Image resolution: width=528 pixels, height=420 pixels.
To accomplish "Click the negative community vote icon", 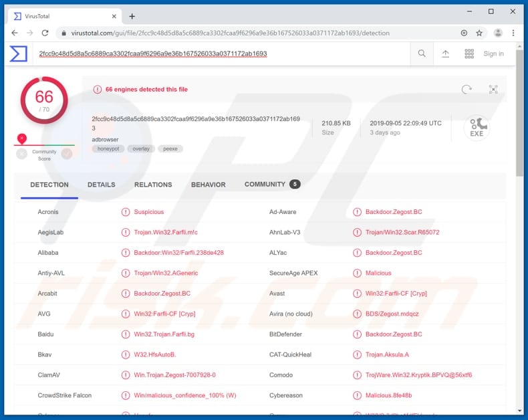I will tap(21, 154).
